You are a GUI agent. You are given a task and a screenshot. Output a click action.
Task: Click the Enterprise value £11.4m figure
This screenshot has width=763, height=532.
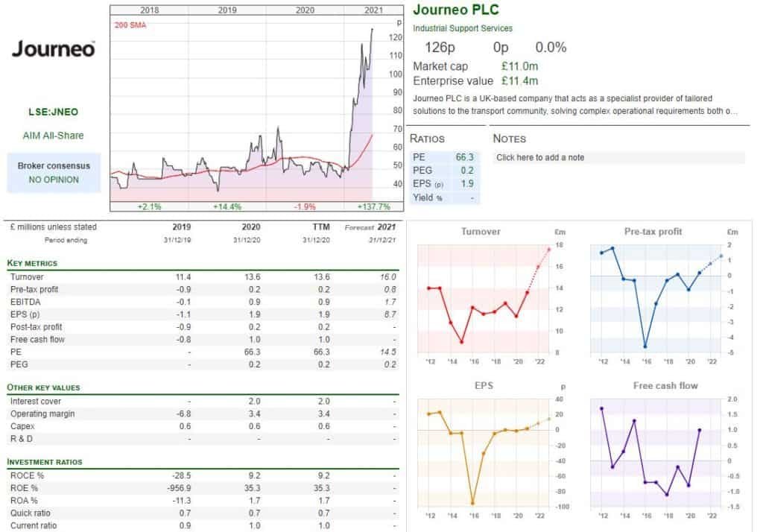coord(519,80)
